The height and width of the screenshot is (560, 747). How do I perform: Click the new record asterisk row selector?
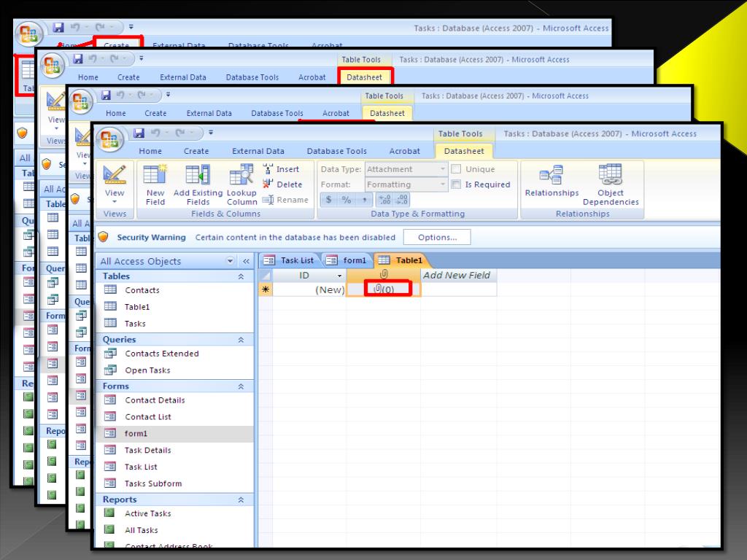click(266, 289)
